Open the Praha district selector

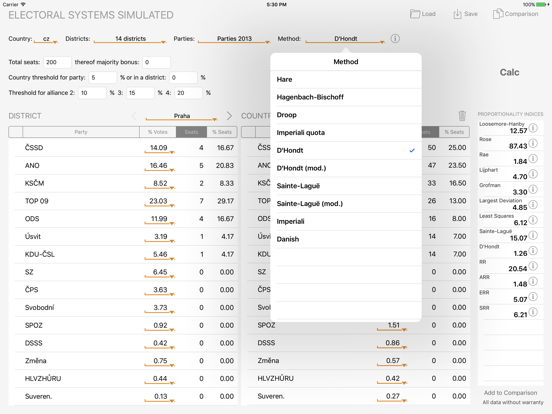[182, 116]
